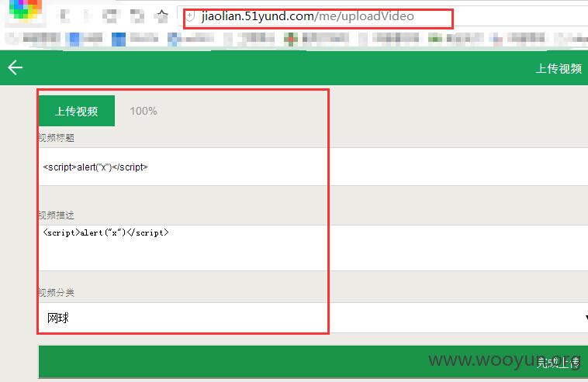This screenshot has height=382, width=588.
Task: Click the browser address bar URL
Action: (307, 16)
